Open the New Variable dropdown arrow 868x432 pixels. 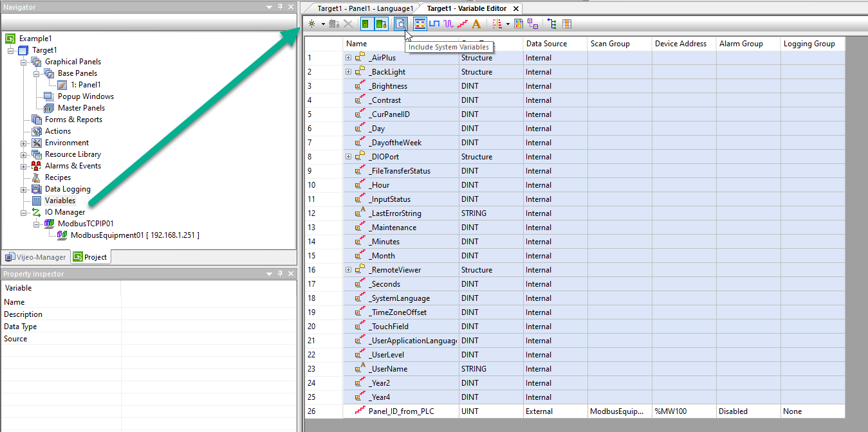323,24
